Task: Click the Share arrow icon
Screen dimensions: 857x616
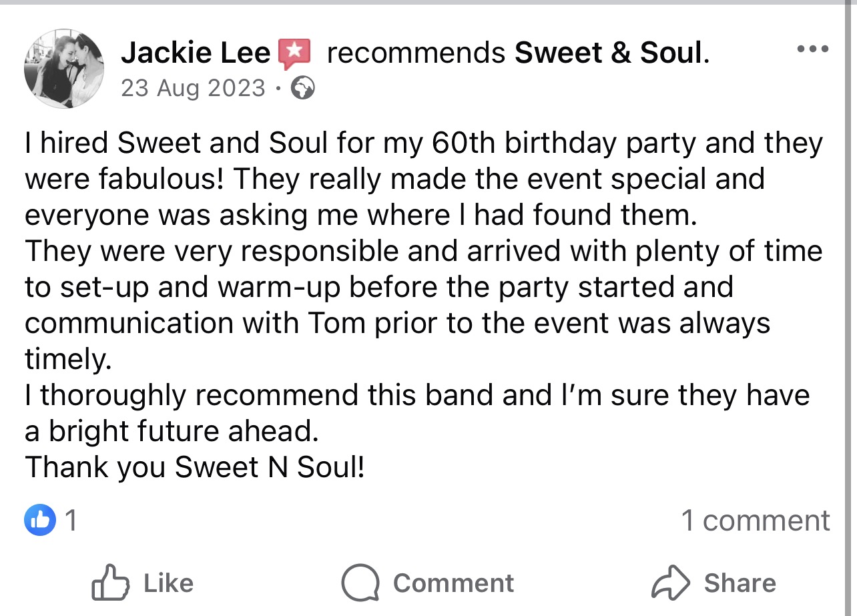Action: tap(669, 583)
